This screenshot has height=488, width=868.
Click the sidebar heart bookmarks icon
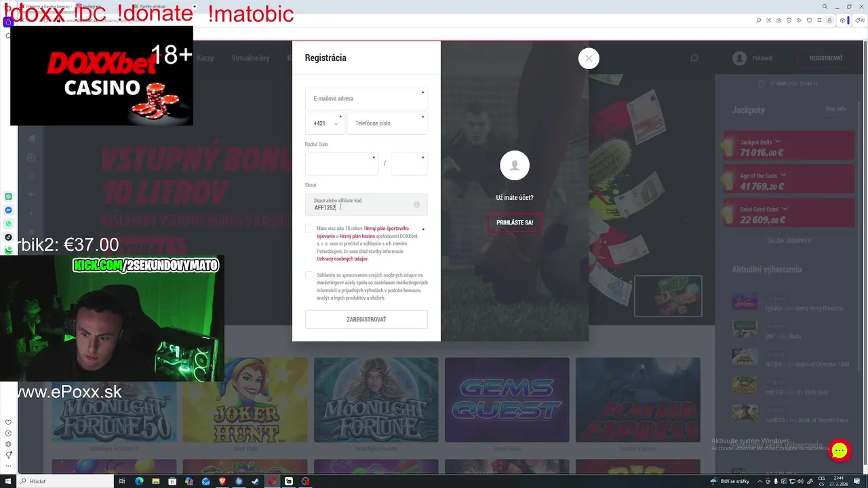(x=8, y=422)
